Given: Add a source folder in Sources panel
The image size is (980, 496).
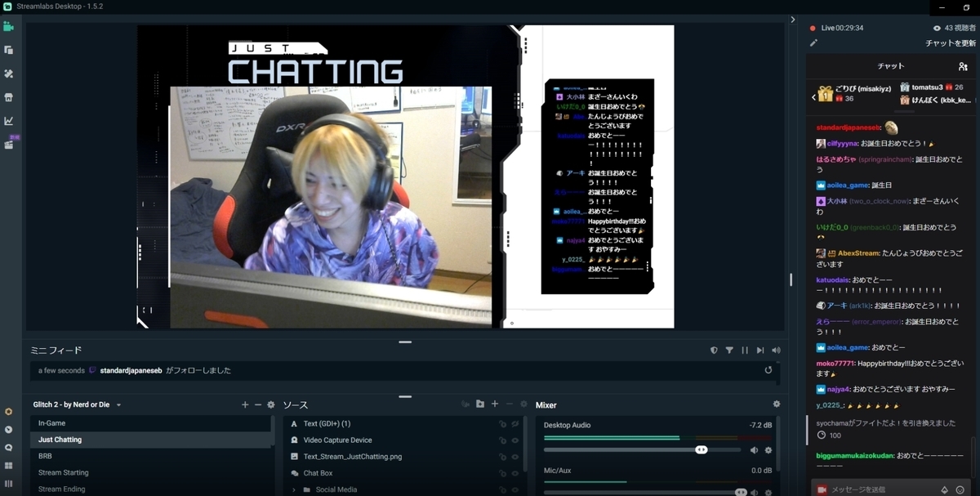Looking at the screenshot, I should pyautogui.click(x=480, y=404).
